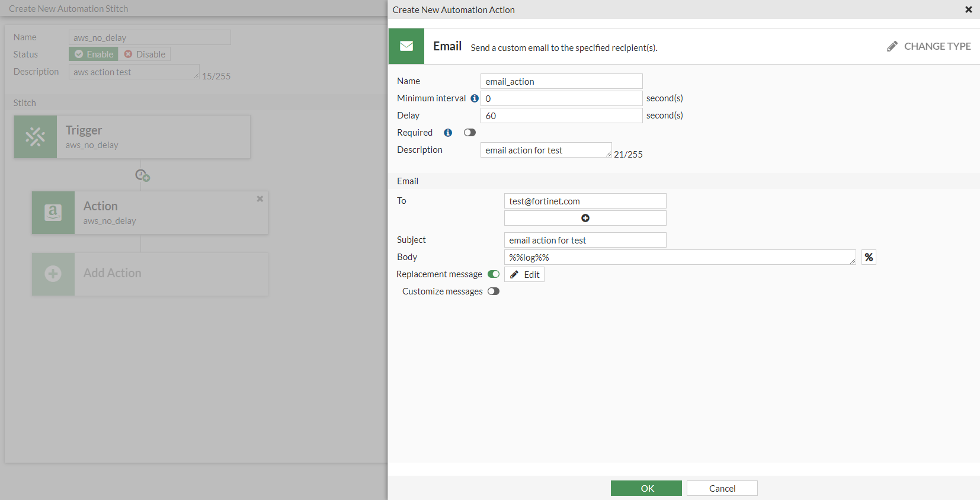
Task: Click the Change Type pencil icon
Action: tap(892, 46)
